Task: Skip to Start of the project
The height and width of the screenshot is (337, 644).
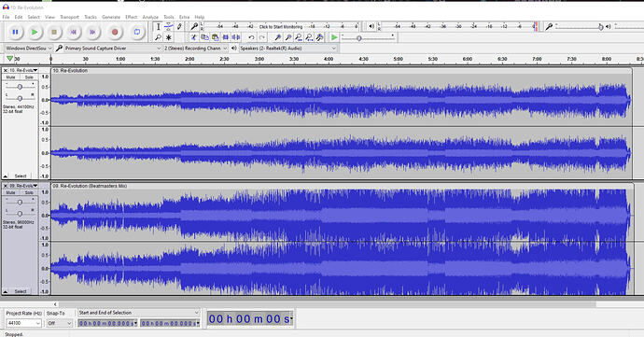Action: [74, 32]
